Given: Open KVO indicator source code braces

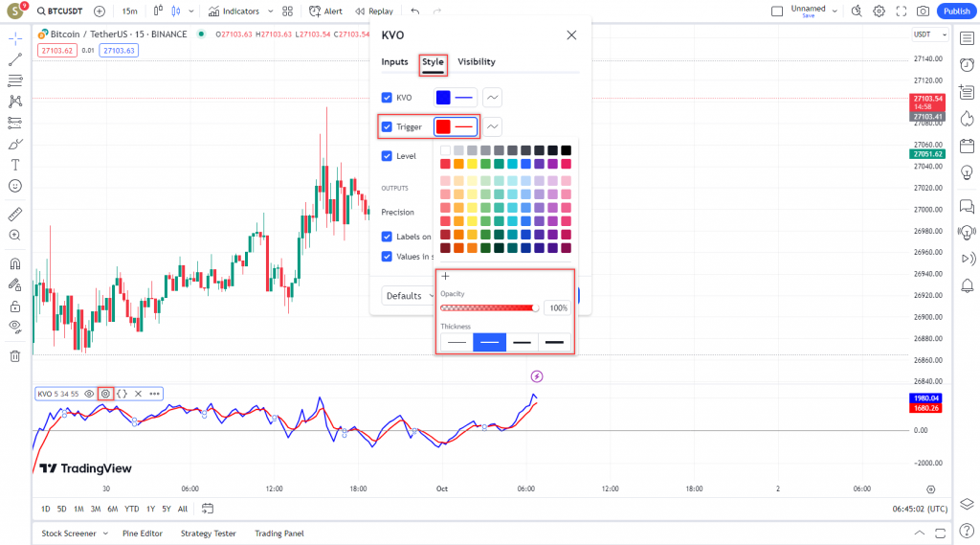Looking at the screenshot, I should [122, 395].
